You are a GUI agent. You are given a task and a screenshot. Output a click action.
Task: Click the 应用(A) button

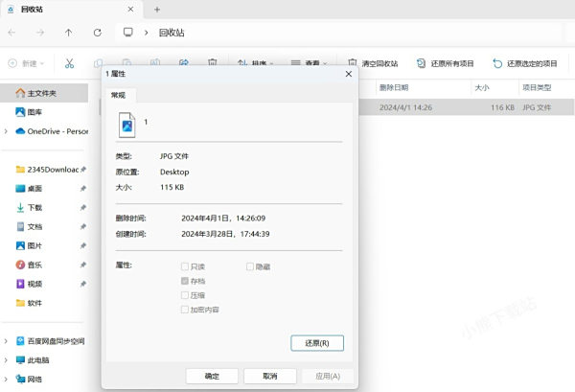328,377
